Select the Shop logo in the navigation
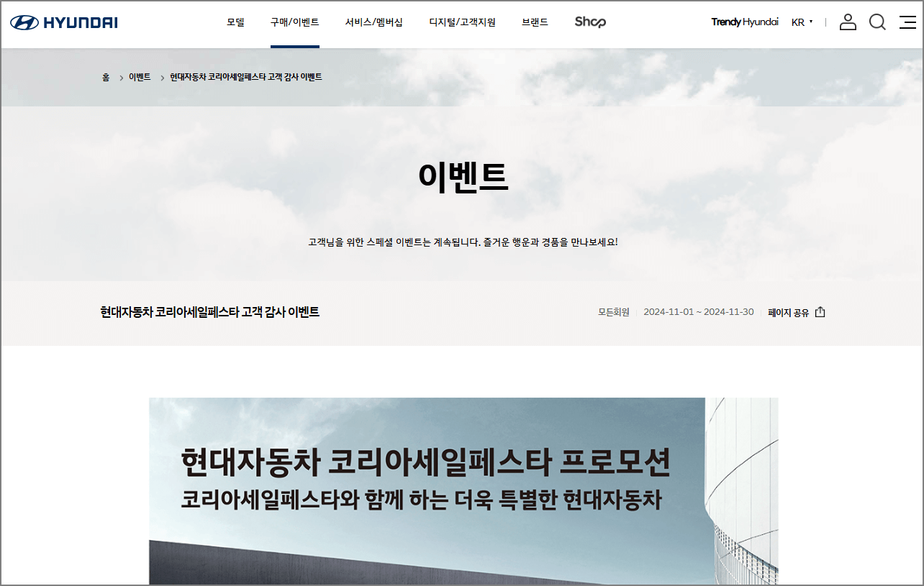The width and height of the screenshot is (924, 586). 590,22
